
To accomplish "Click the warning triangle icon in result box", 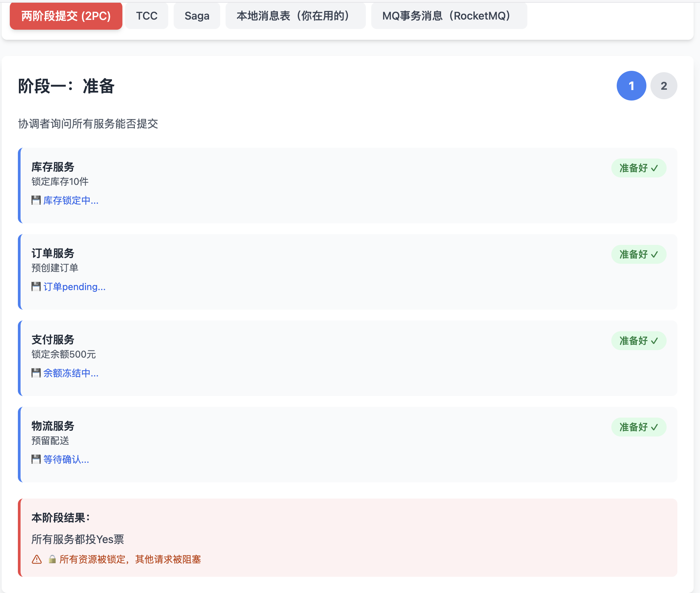I will tap(37, 560).
